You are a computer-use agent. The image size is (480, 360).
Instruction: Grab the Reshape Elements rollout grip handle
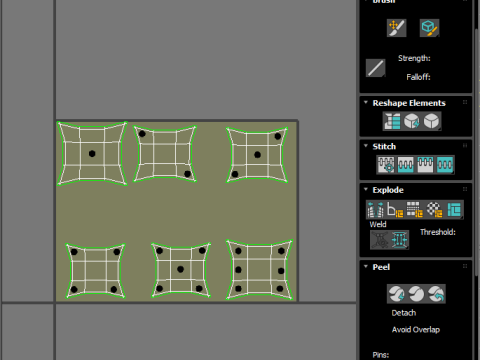[x=465, y=102]
